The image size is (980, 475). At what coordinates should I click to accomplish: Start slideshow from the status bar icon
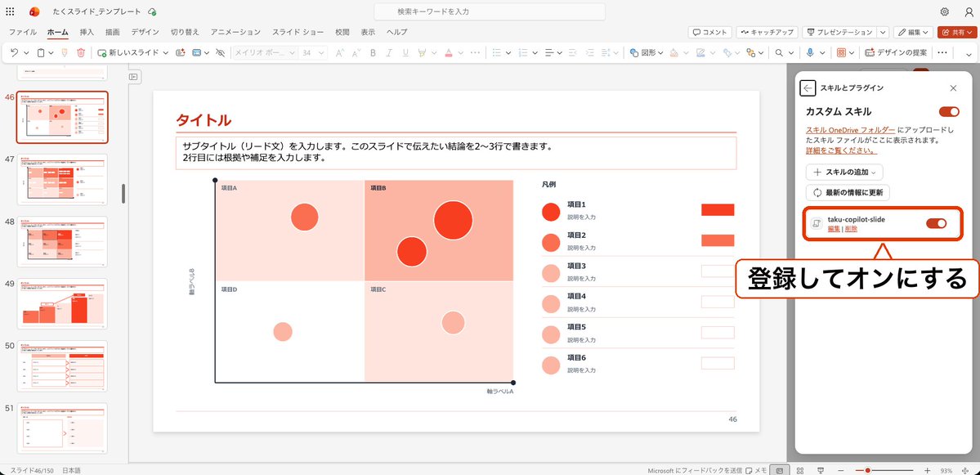coord(821,470)
